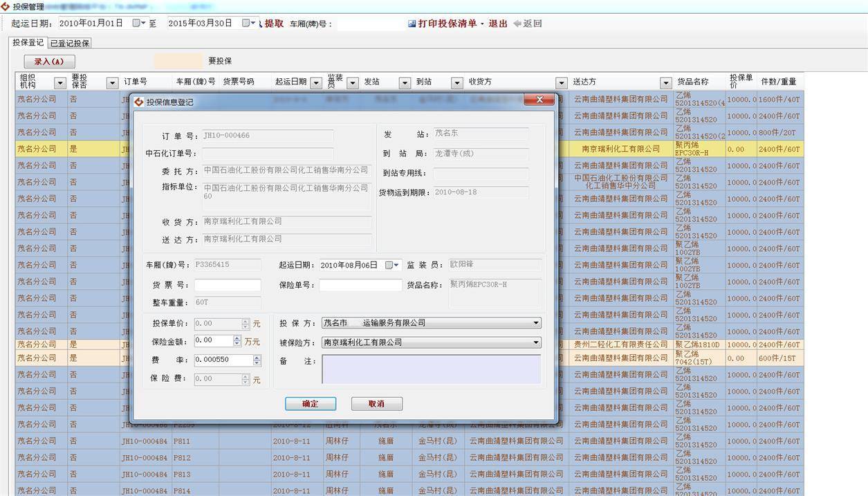Expand the 投保方 dropdown

pyautogui.click(x=535, y=323)
